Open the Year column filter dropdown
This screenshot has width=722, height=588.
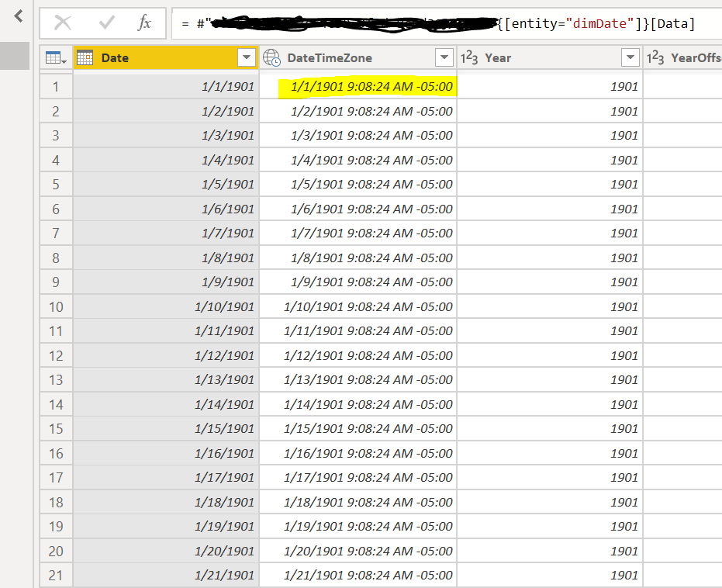point(630,57)
